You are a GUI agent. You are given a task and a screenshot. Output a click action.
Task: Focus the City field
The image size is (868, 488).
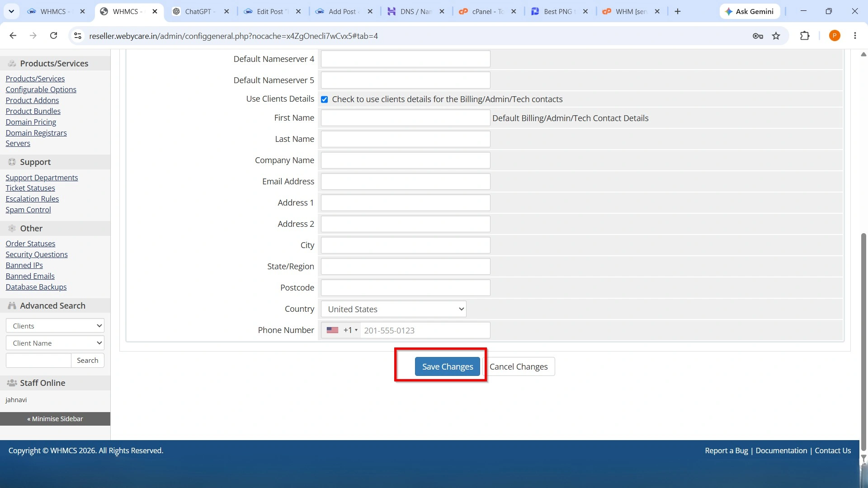406,245
